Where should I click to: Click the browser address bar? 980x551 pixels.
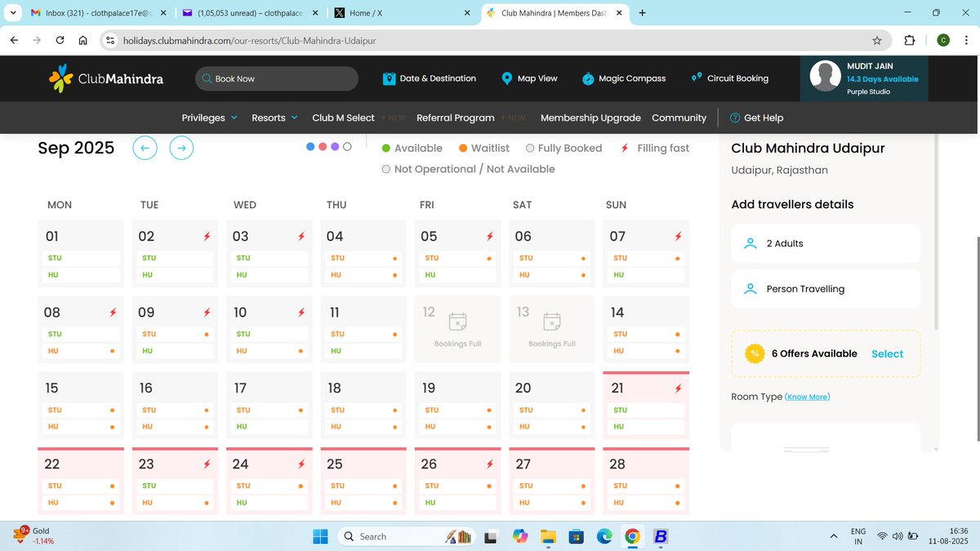(x=495, y=40)
